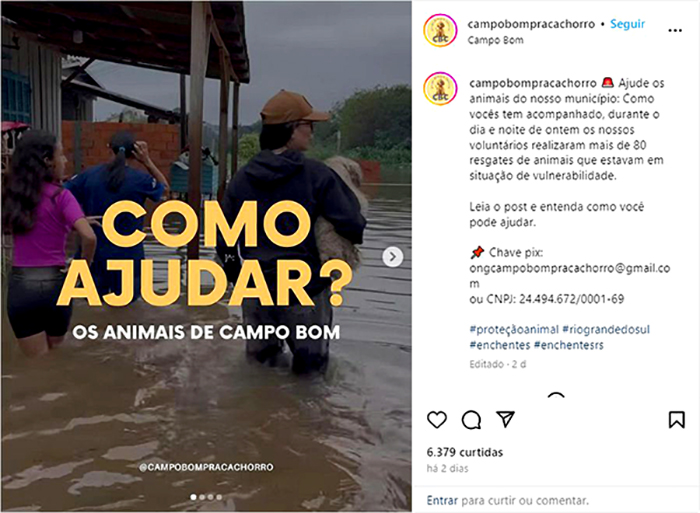Like the post with the heart icon
Screen dimensions: 700x513
point(437,420)
